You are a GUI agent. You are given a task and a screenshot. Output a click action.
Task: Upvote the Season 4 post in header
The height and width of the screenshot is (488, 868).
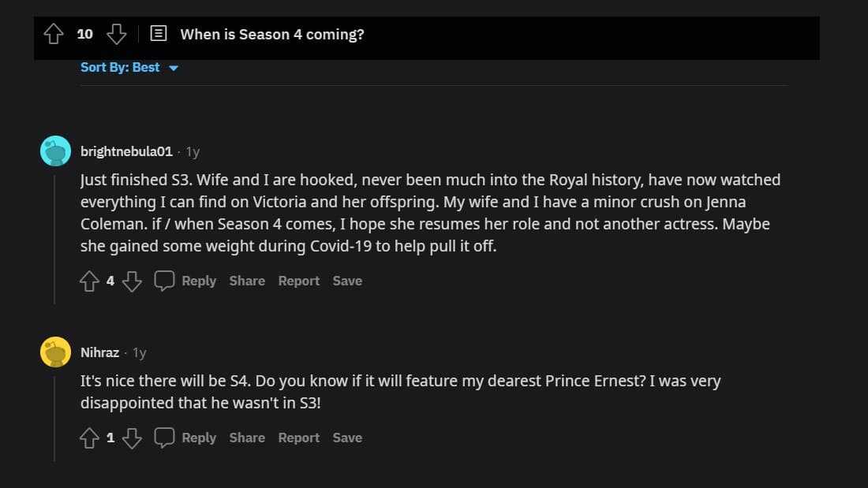pos(54,34)
